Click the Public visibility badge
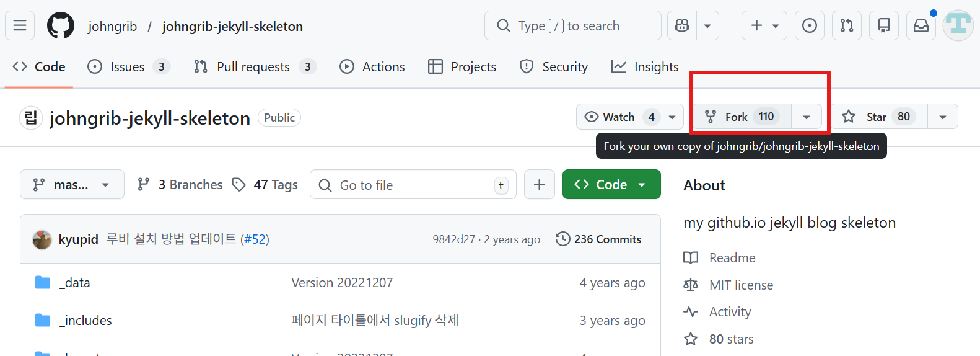 (279, 117)
